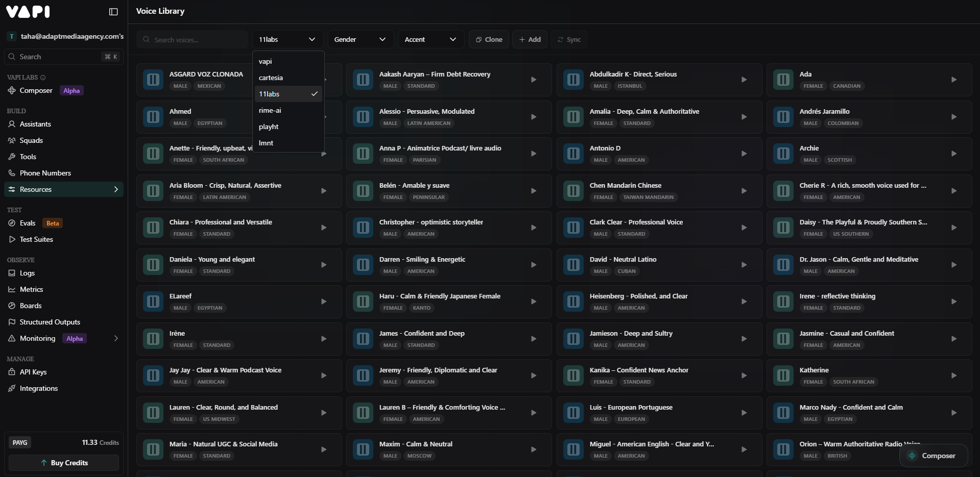Play the Andrés Jaramillo voice sample
Viewport: 980px width, 477px height.
point(954,117)
